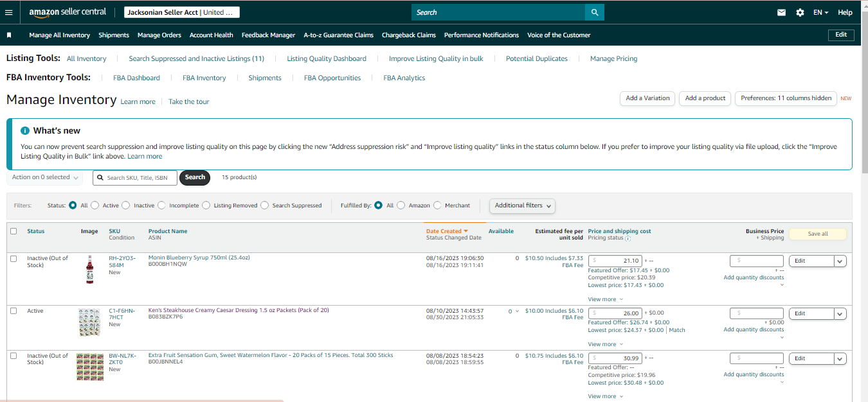Click the bookmark flag icon in navigation bar
Image resolution: width=868 pixels, height=402 pixels.
(9, 35)
